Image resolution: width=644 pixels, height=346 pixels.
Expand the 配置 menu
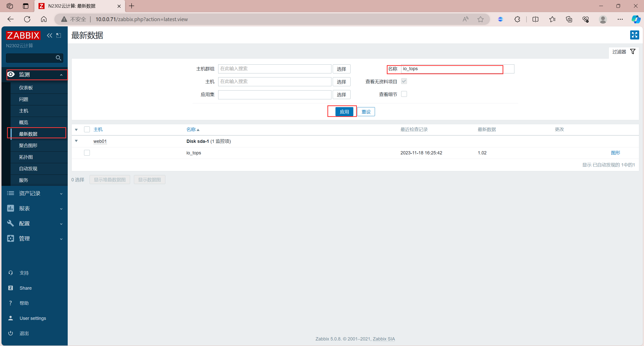tap(35, 223)
